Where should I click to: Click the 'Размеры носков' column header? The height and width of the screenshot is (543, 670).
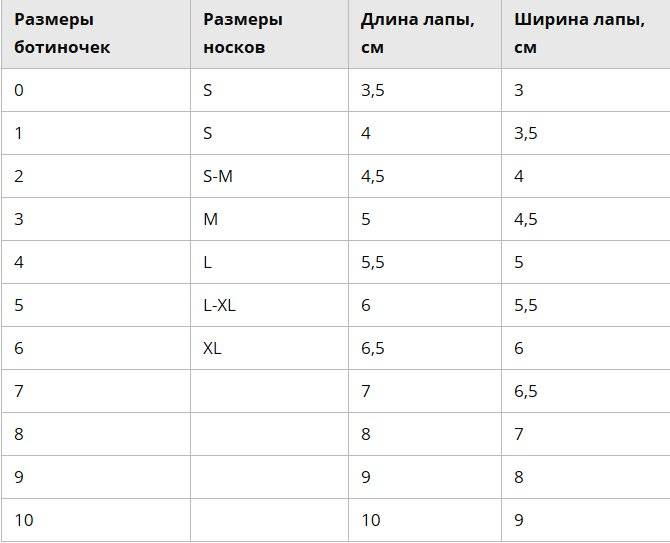pyautogui.click(x=269, y=34)
